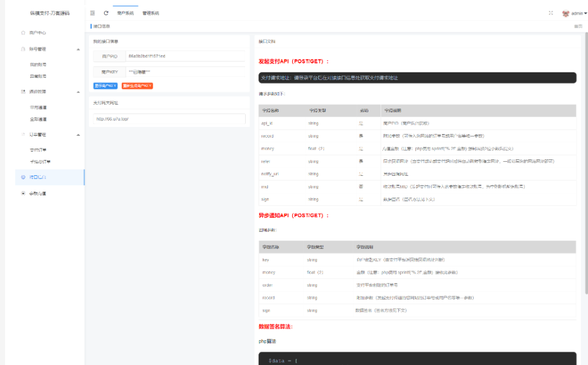Switch to the 商户系统 tab

tap(125, 13)
